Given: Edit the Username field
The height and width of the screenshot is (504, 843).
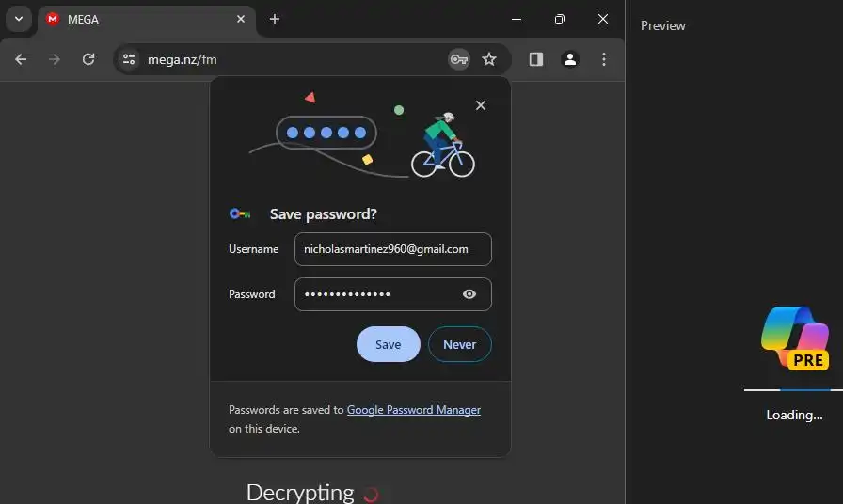Looking at the screenshot, I should tap(393, 249).
